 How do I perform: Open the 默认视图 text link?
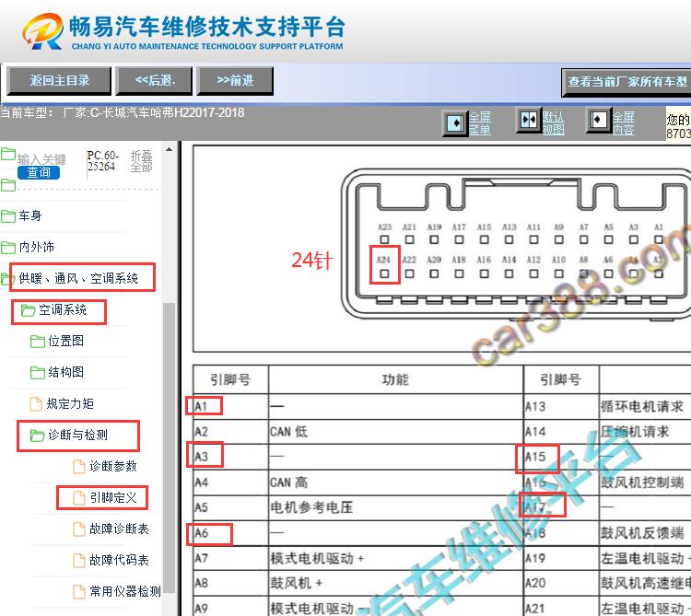pos(553,123)
